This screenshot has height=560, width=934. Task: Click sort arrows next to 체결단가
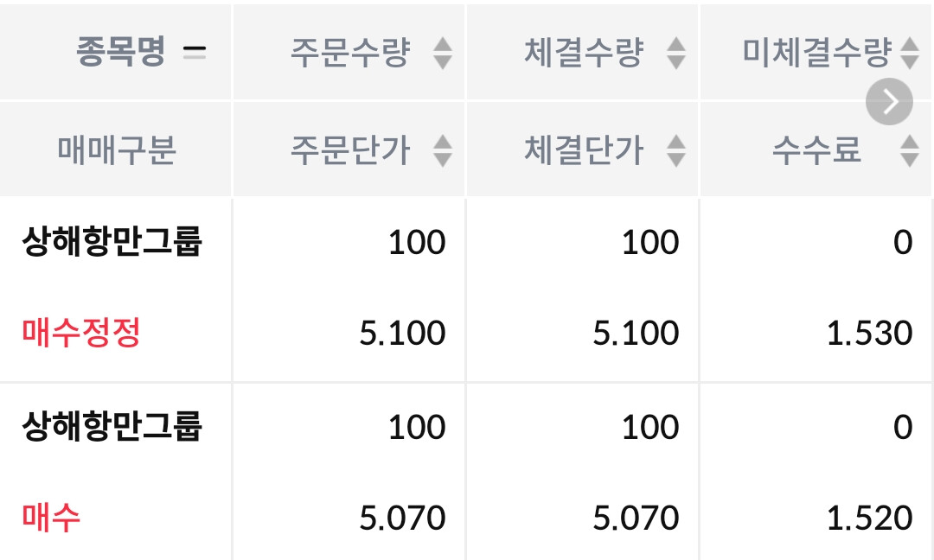[676, 151]
